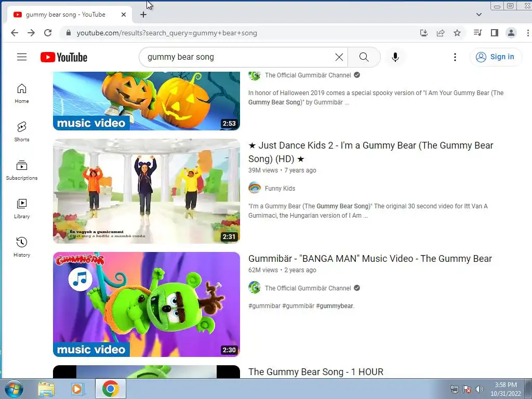
Task: Open the YouTube hamburger guide menu
Action: coord(22,57)
